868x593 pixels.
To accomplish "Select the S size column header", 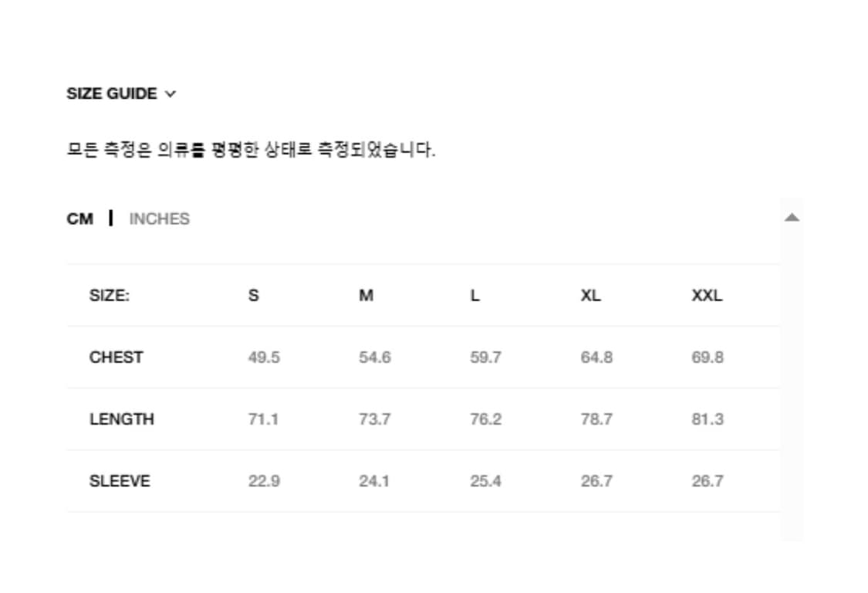I will pyautogui.click(x=254, y=296).
